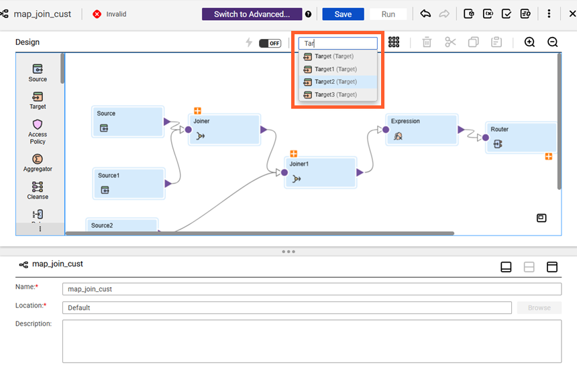Select the Joiner1 transformation on the canvas
This screenshot has height=392, width=577.
tap(321, 173)
